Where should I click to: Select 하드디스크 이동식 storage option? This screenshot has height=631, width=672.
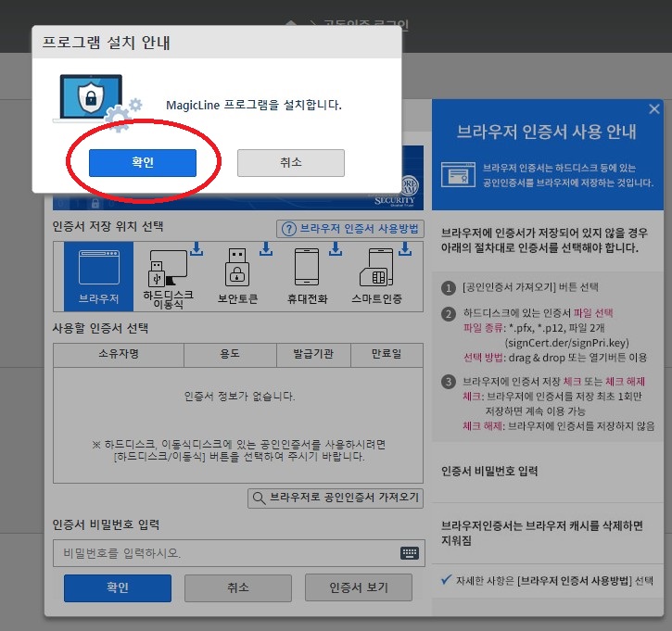tap(168, 276)
